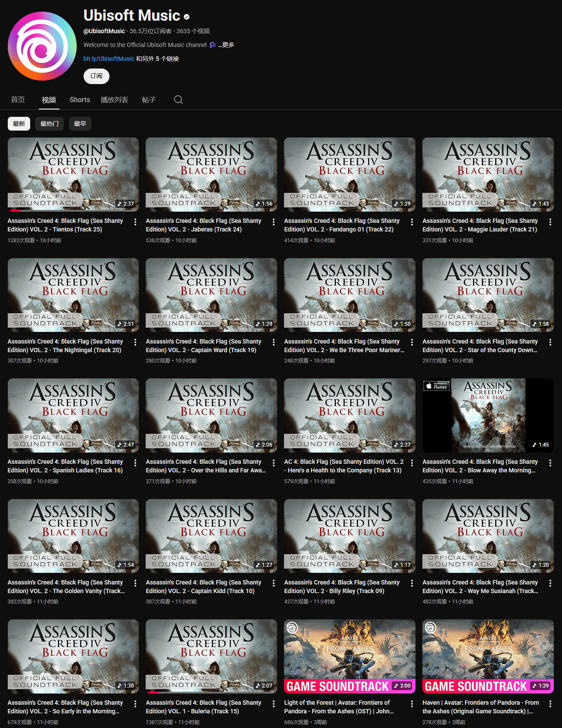
Task: Switch to the 播放列表 tab
Action: pos(114,100)
